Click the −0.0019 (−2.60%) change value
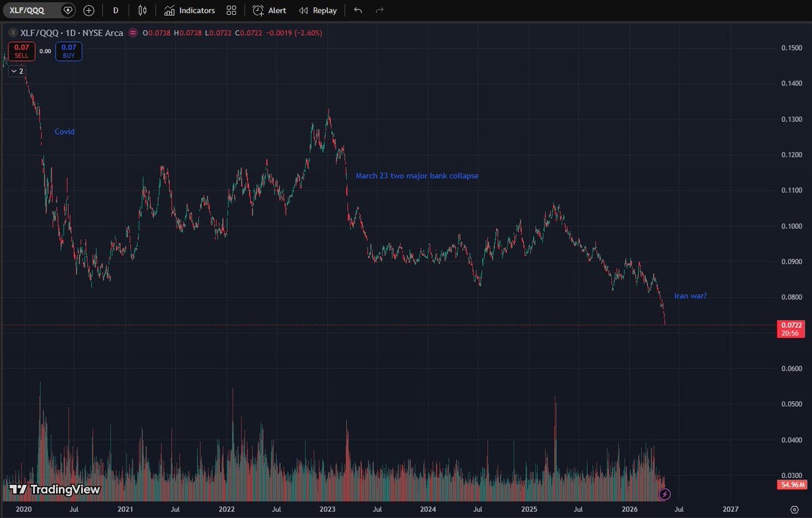This screenshot has width=812, height=518. coord(292,33)
